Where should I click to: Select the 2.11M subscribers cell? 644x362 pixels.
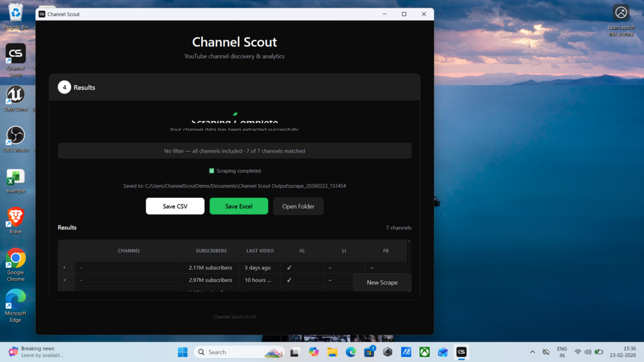point(210,268)
